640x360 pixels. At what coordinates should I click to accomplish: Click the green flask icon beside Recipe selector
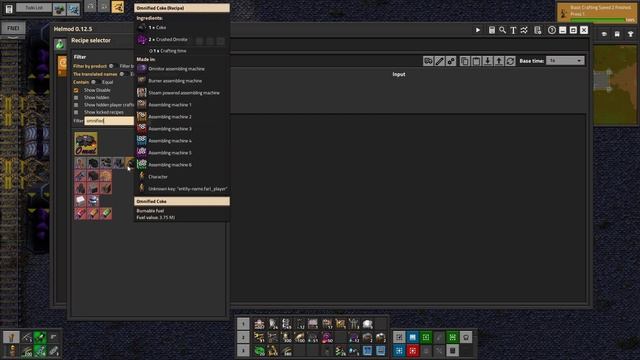click(60, 44)
